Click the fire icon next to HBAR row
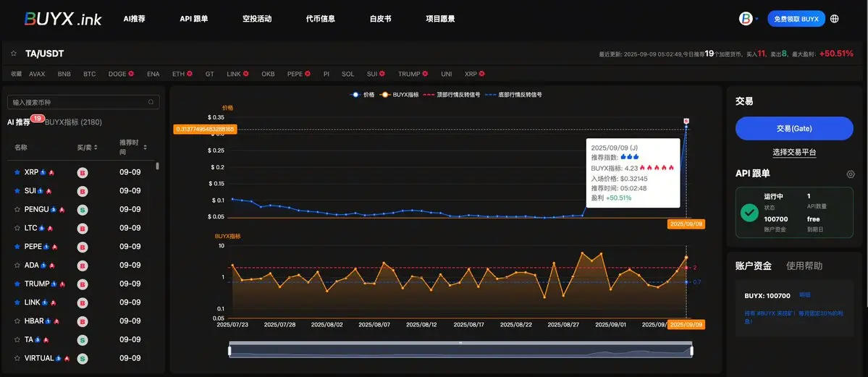Screen dimensions: 868x377 56,321
